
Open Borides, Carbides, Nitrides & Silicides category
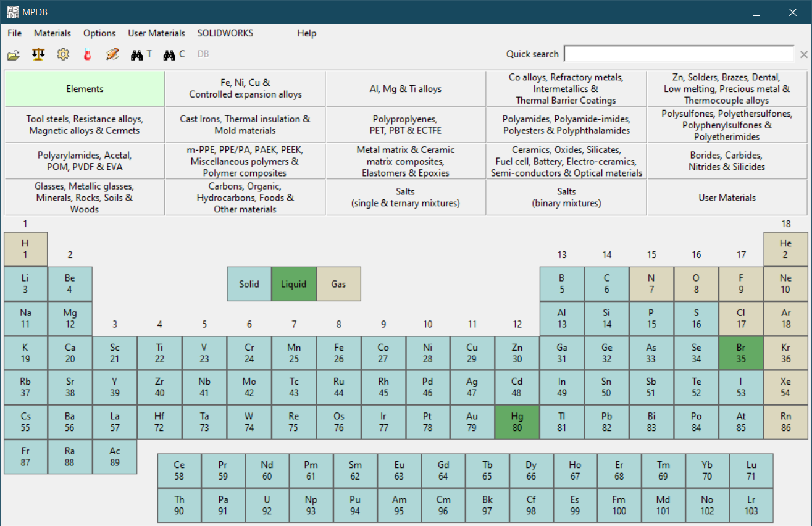pos(727,162)
